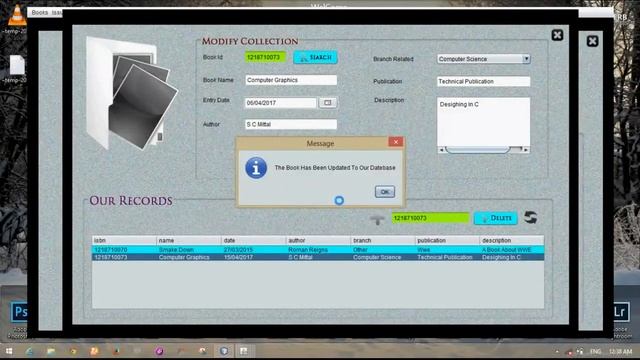This screenshot has height=360, width=640.
Task: Click the name column header
Action: point(189,240)
